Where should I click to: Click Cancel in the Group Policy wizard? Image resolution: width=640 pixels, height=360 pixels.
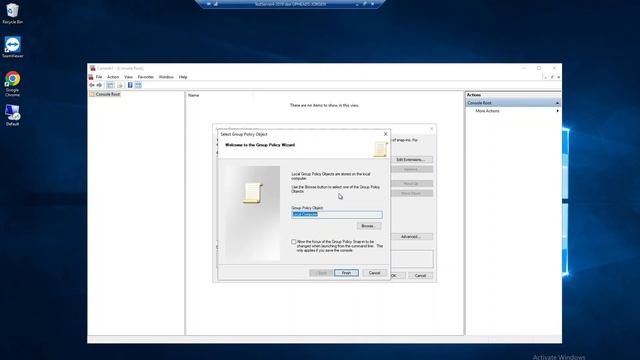(374, 273)
